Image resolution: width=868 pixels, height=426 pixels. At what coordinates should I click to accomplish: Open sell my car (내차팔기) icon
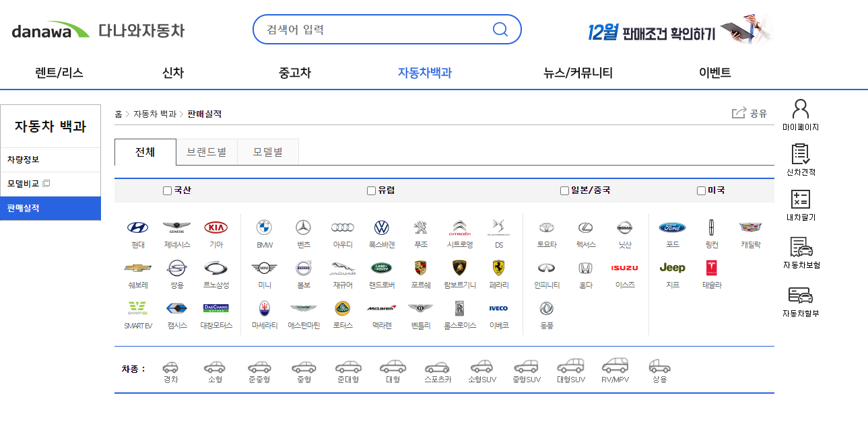801,206
